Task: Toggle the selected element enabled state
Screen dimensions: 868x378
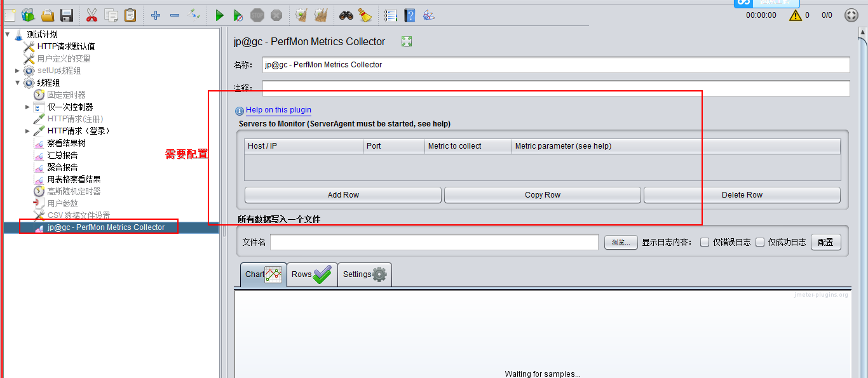Action: point(194,15)
